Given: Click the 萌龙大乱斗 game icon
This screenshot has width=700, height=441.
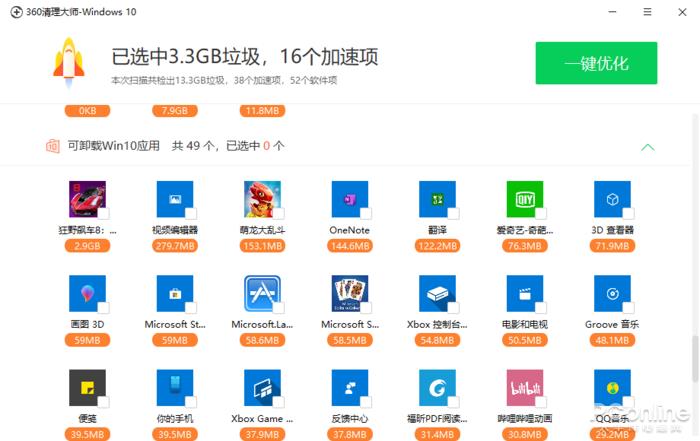Looking at the screenshot, I should [x=262, y=199].
